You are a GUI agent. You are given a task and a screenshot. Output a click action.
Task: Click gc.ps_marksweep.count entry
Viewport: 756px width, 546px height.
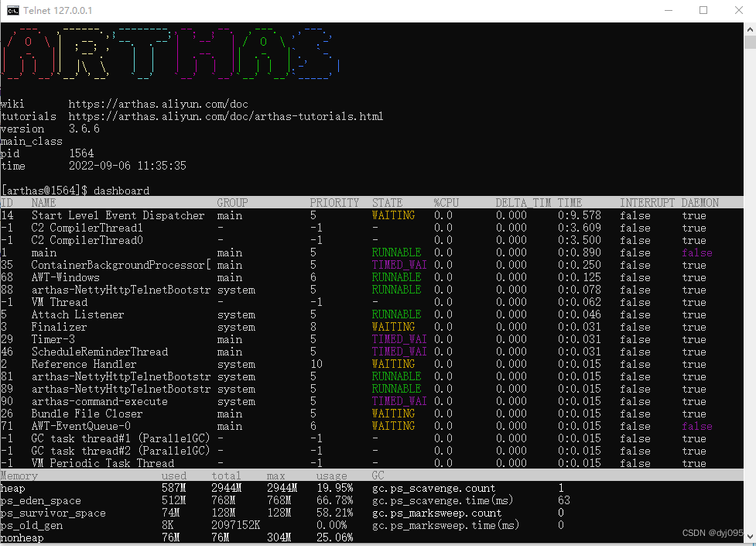[x=437, y=513]
